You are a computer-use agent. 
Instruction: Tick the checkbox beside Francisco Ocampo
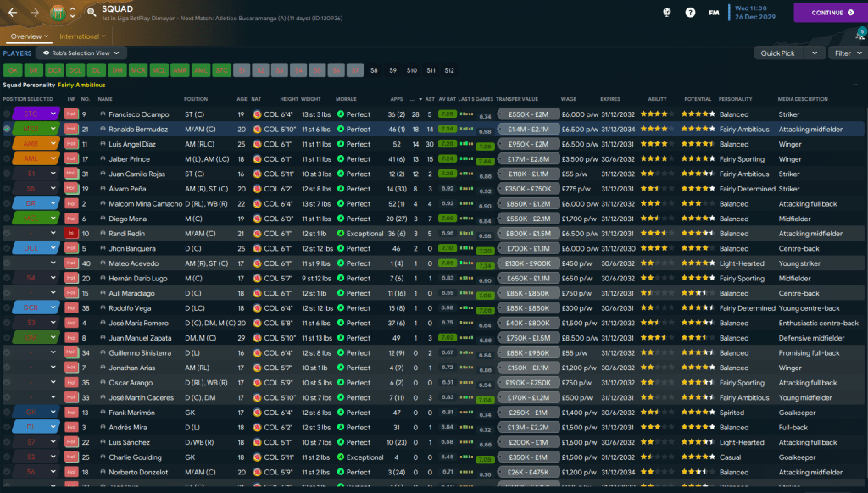tap(7, 114)
